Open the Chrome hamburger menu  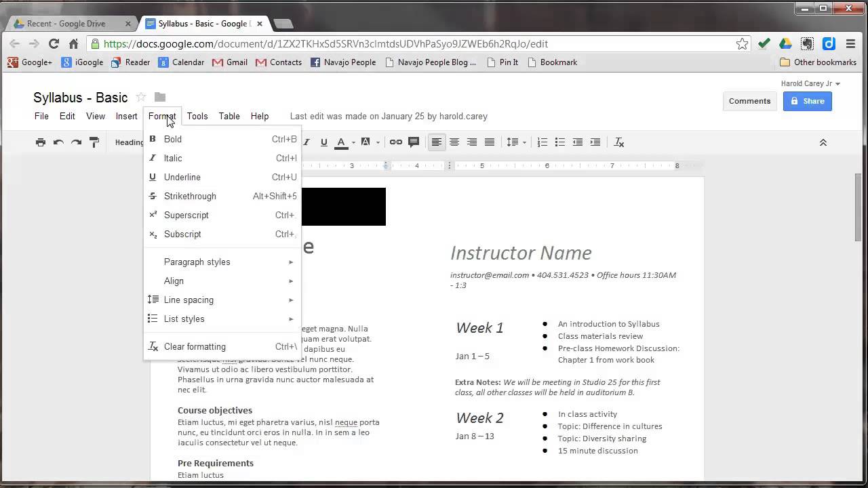point(850,43)
